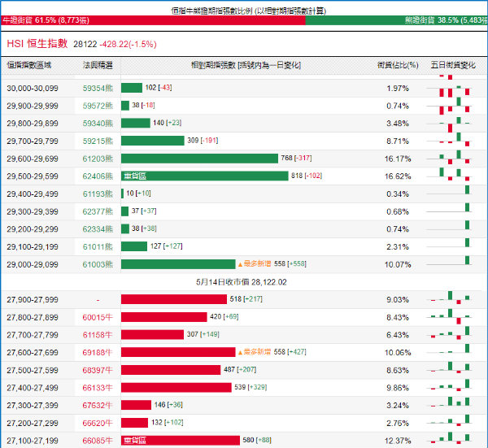The height and width of the screenshot is (448, 488).
Task: Click the red bar for 27,600-27,699
Action: (178, 352)
